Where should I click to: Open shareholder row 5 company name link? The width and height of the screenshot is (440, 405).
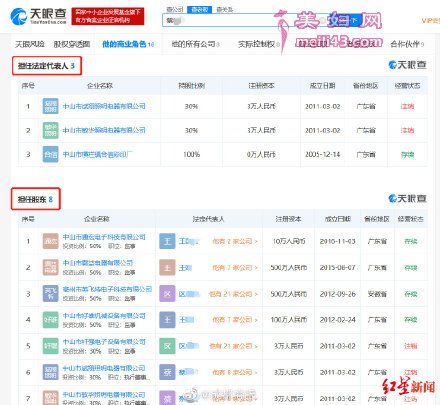[104, 342]
